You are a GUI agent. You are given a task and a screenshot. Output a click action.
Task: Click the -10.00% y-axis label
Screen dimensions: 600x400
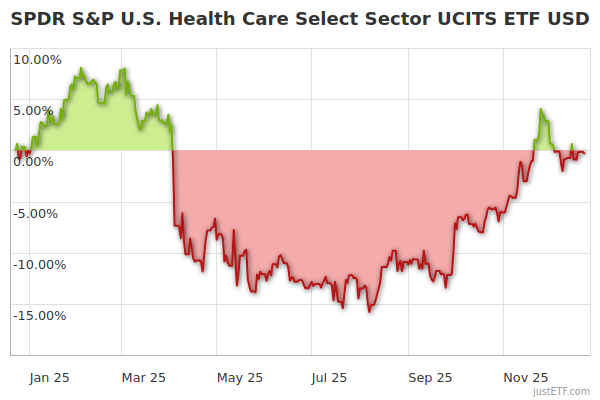36,264
